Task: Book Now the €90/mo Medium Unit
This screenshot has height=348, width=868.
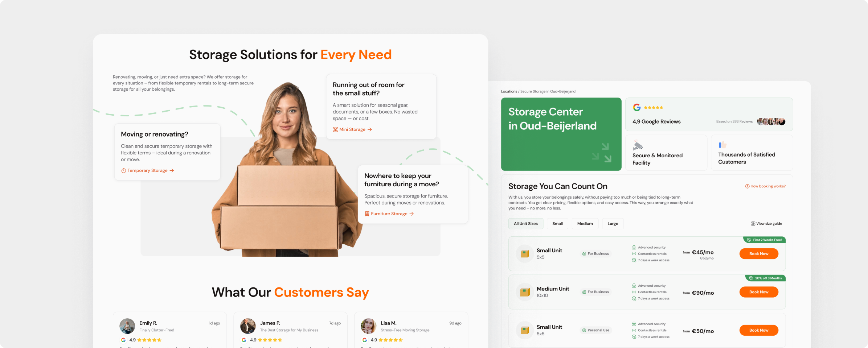Action: (759, 292)
